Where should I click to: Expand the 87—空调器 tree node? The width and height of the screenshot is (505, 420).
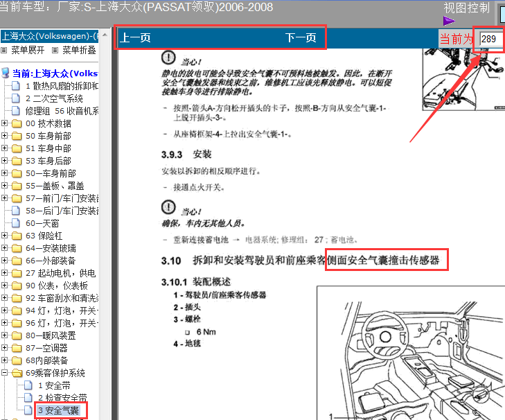5,348
